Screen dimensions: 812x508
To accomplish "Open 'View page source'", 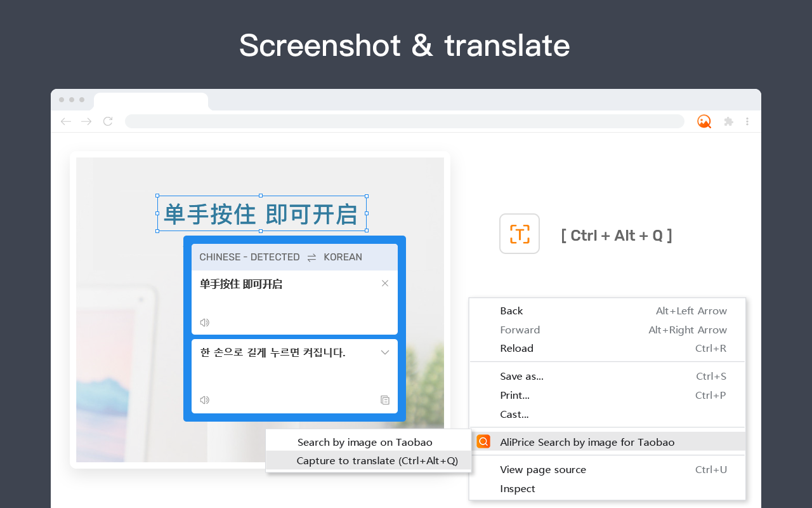I will pos(543,469).
